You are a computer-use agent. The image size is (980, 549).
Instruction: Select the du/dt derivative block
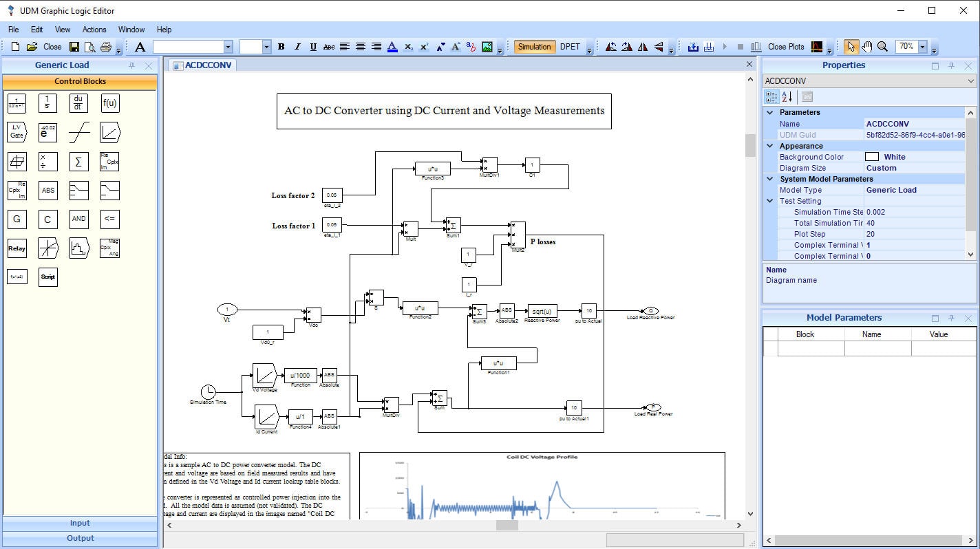78,103
